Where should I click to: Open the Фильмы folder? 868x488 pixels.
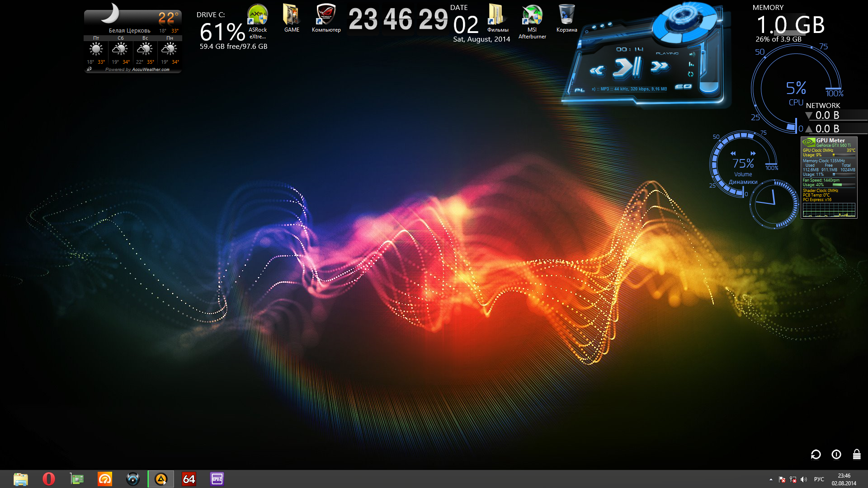(497, 18)
